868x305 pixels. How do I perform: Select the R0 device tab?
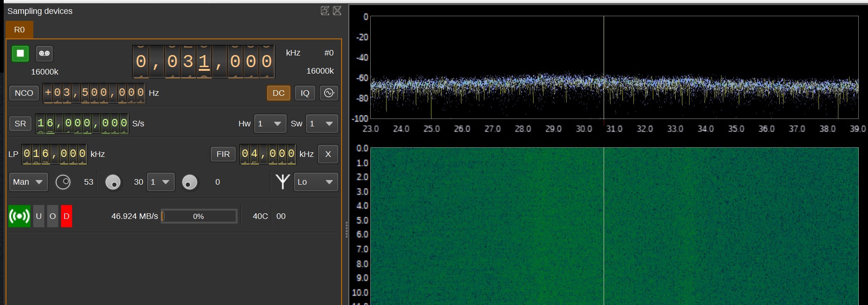[x=19, y=30]
